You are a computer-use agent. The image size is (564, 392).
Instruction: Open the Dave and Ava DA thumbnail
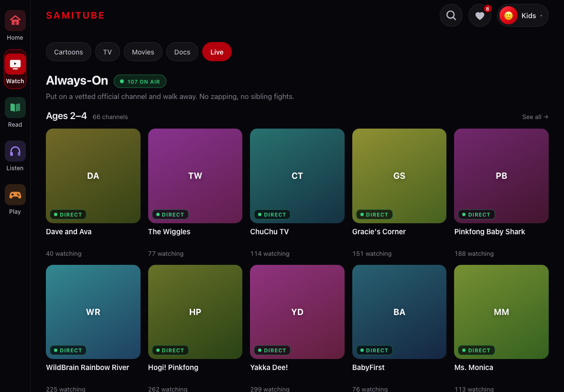(x=93, y=176)
